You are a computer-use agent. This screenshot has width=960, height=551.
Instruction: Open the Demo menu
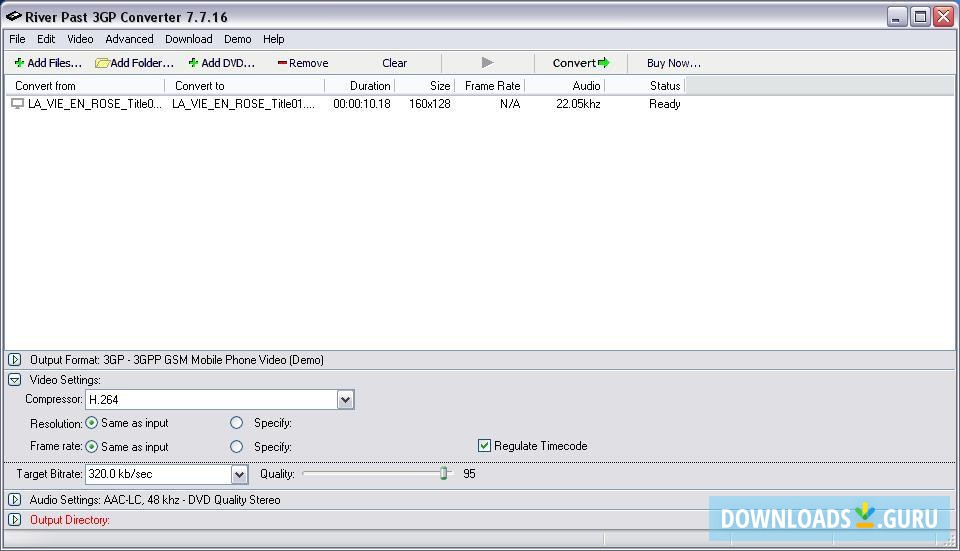click(238, 39)
